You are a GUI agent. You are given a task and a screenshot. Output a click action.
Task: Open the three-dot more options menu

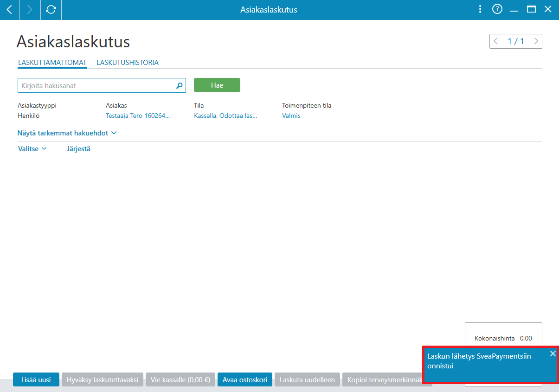pyautogui.click(x=480, y=9)
